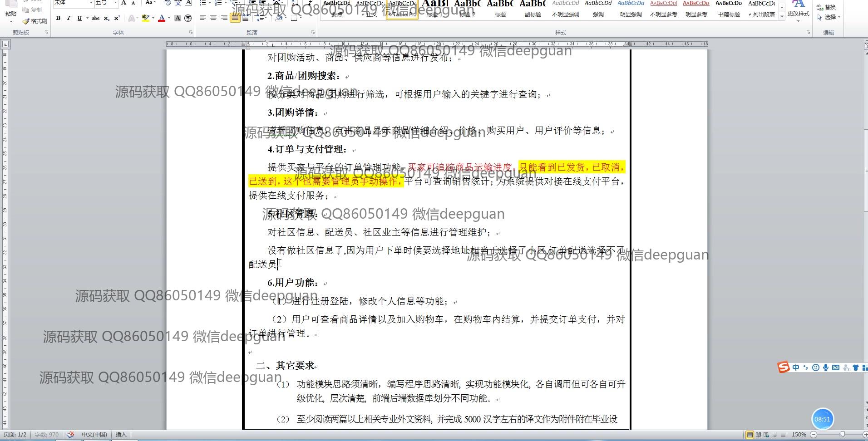Center-align the paragraph text
Screen dimensions: 868x441
(213, 18)
